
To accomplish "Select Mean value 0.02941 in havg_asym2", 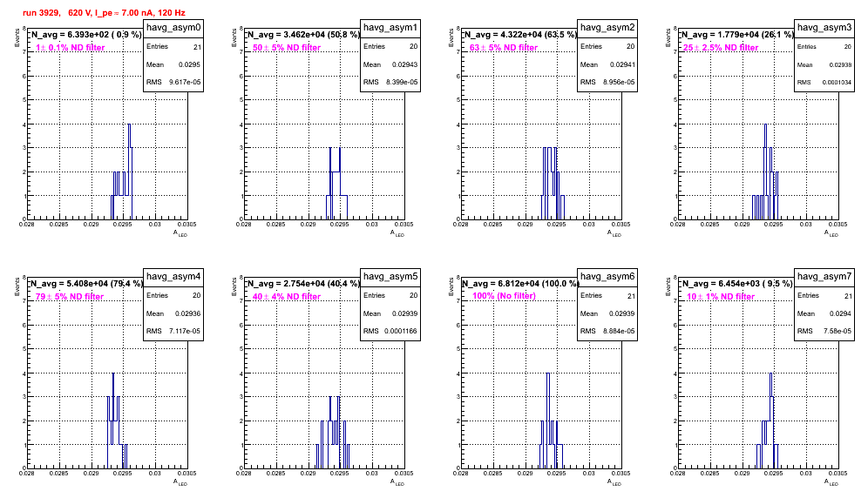I will (x=622, y=64).
